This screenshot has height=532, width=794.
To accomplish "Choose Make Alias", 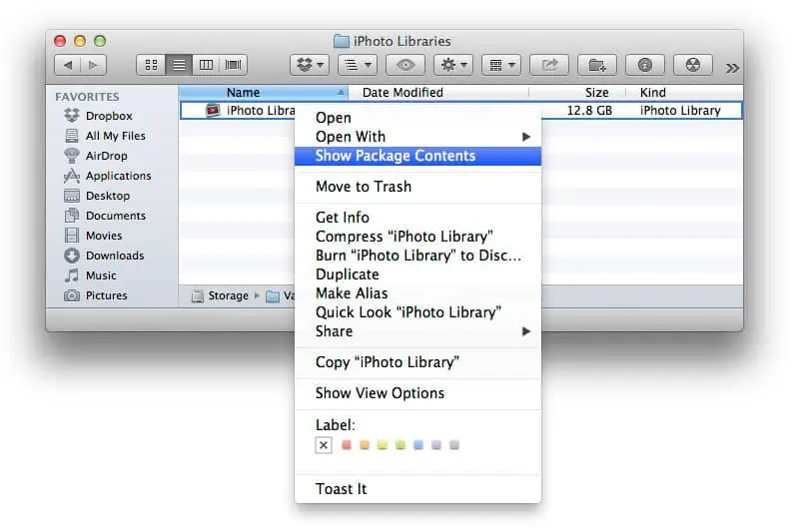I will click(417, 293).
